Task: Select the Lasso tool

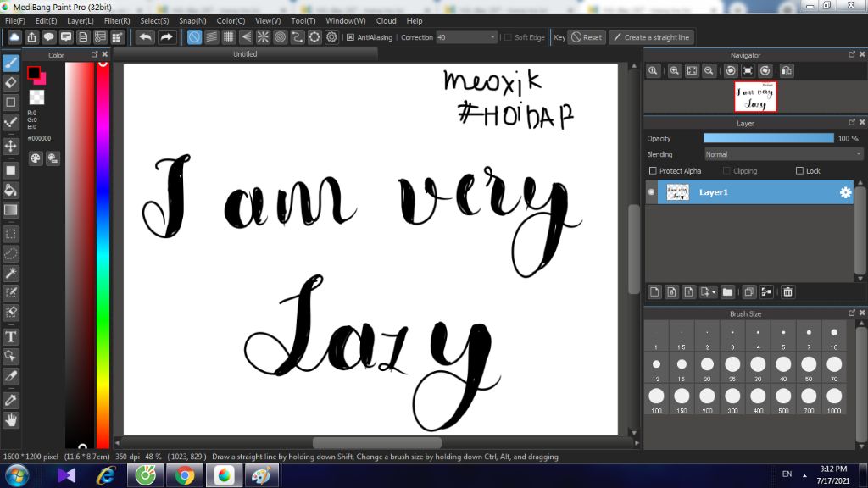Action: pos(10,253)
